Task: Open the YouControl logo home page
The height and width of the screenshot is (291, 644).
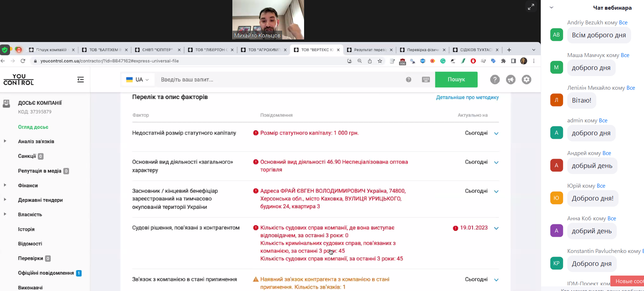Action: pyautogui.click(x=19, y=79)
